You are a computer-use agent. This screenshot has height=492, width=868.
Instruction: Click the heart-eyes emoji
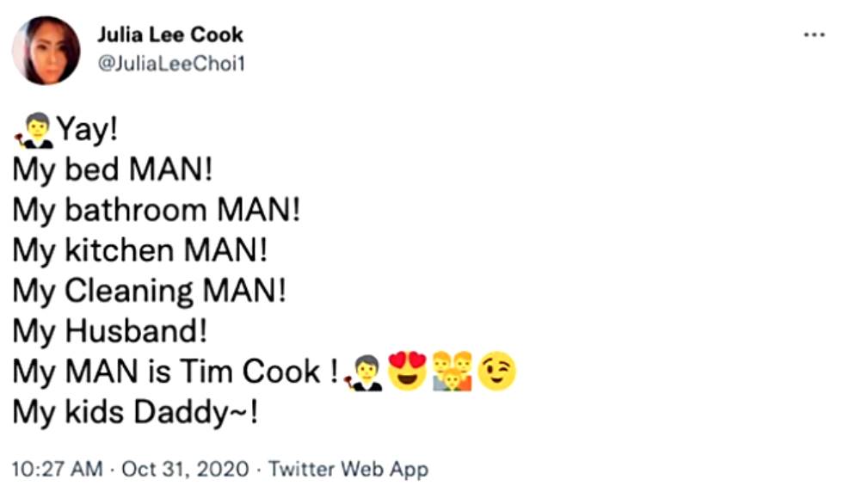407,372
